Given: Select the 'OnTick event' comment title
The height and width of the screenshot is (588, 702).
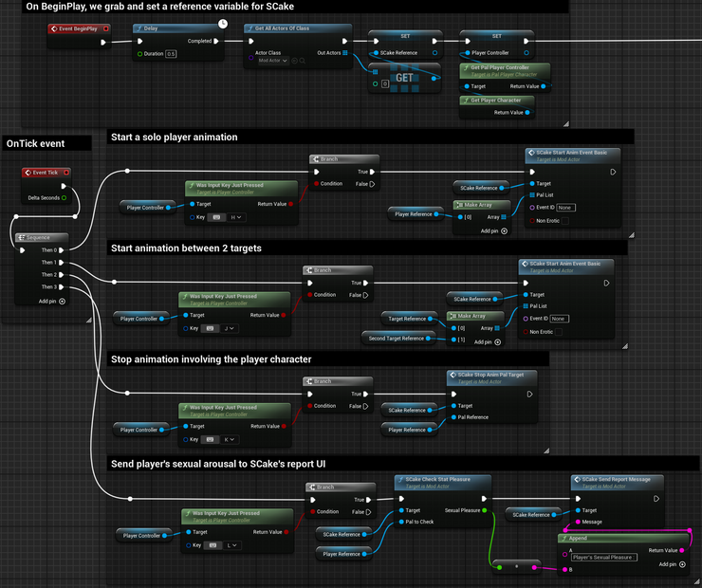Looking at the screenshot, I should pyautogui.click(x=36, y=143).
